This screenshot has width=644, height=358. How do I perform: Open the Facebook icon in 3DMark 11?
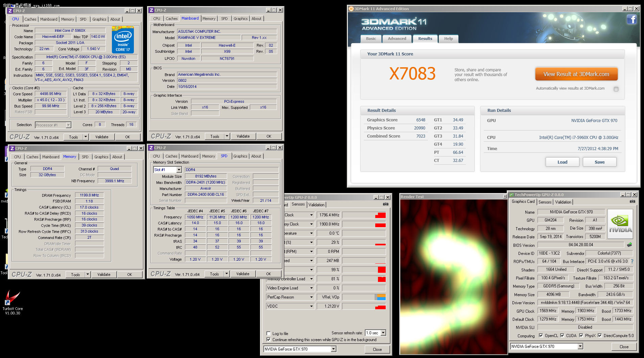(x=631, y=19)
